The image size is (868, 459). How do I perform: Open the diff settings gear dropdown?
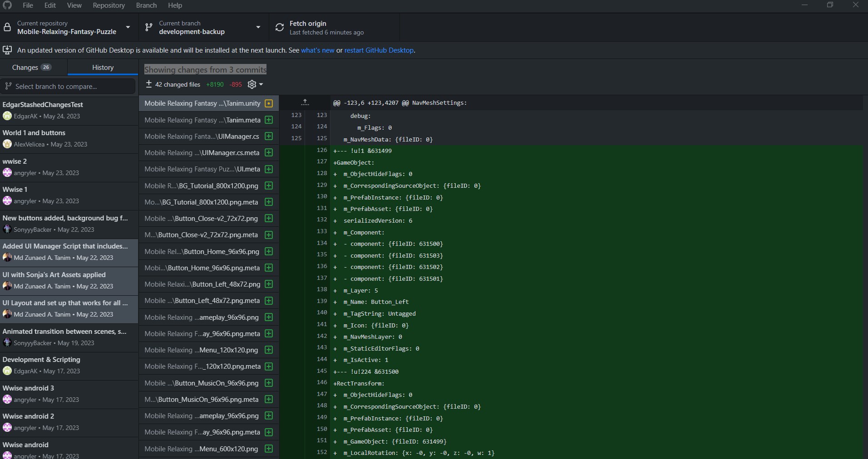(x=255, y=84)
